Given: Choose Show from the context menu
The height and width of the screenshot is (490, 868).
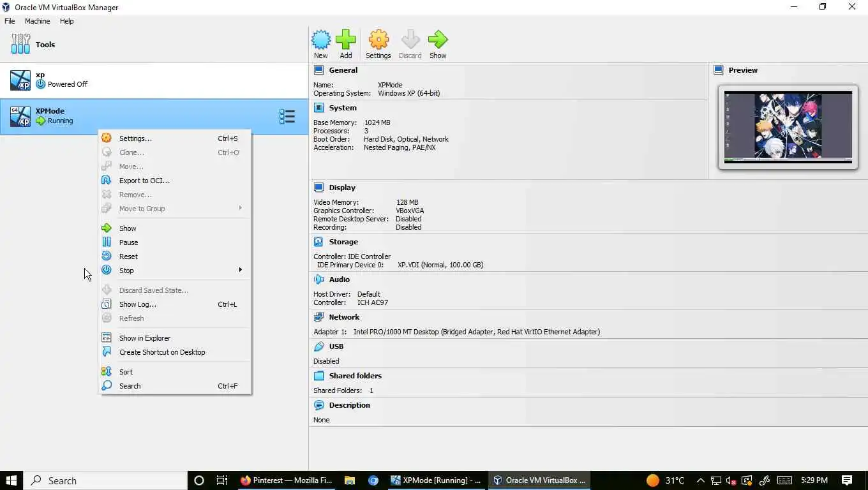Looking at the screenshot, I should (175, 228).
